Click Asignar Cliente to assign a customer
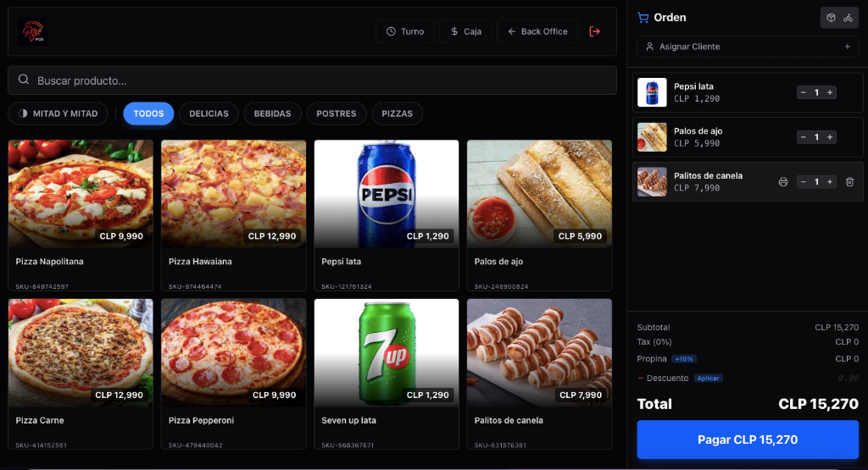 coord(748,47)
